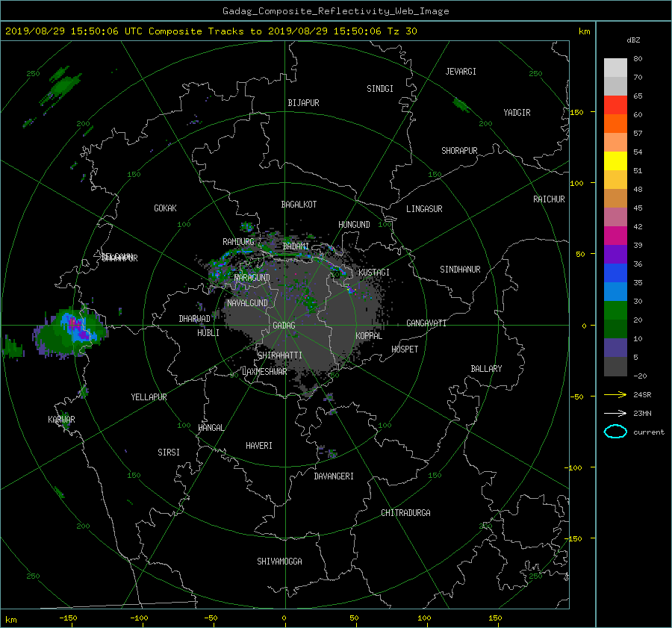The height and width of the screenshot is (628, 672).
Task: Click the BAGALKOT city label
Action: coord(299,205)
